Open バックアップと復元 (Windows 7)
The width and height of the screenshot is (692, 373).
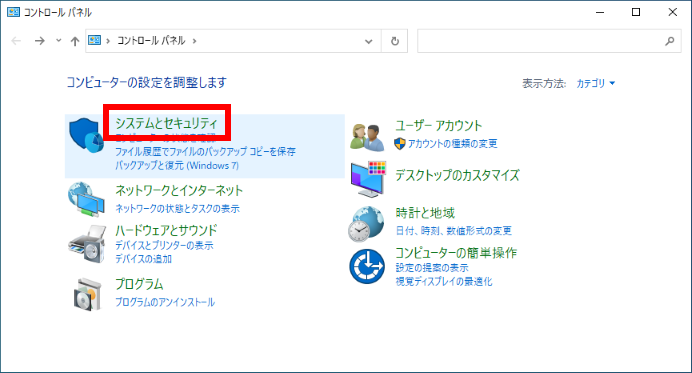point(177,166)
